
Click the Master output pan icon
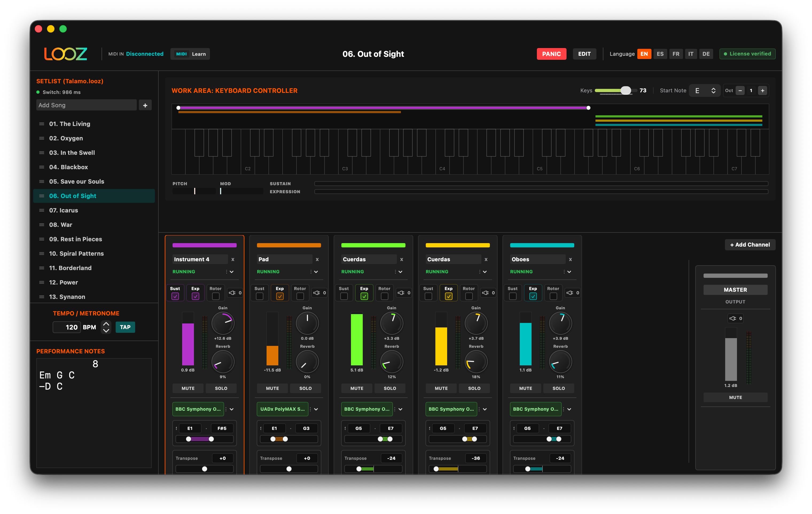(732, 318)
